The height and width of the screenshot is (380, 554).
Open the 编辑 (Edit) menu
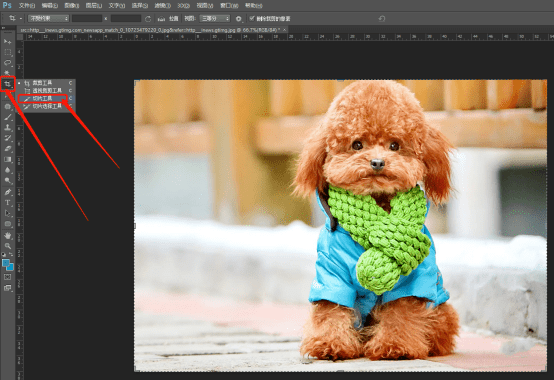pyautogui.click(x=49, y=6)
